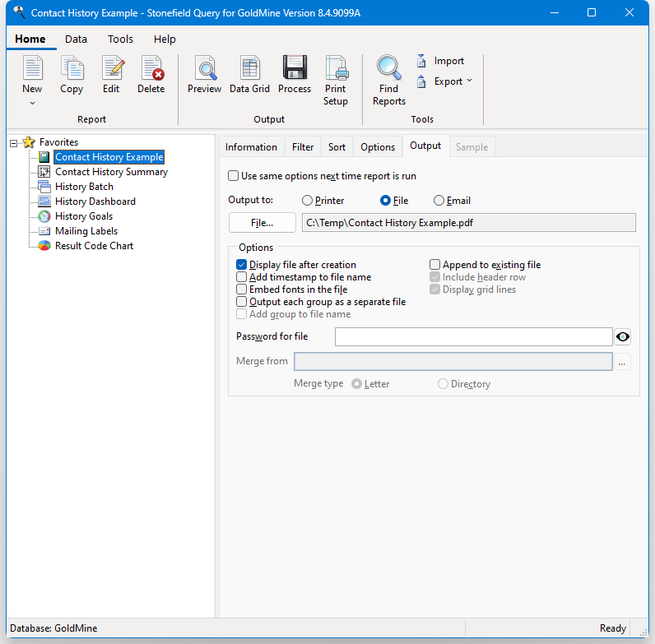
Task: Click the Mailing Labels icon
Action: (44, 231)
